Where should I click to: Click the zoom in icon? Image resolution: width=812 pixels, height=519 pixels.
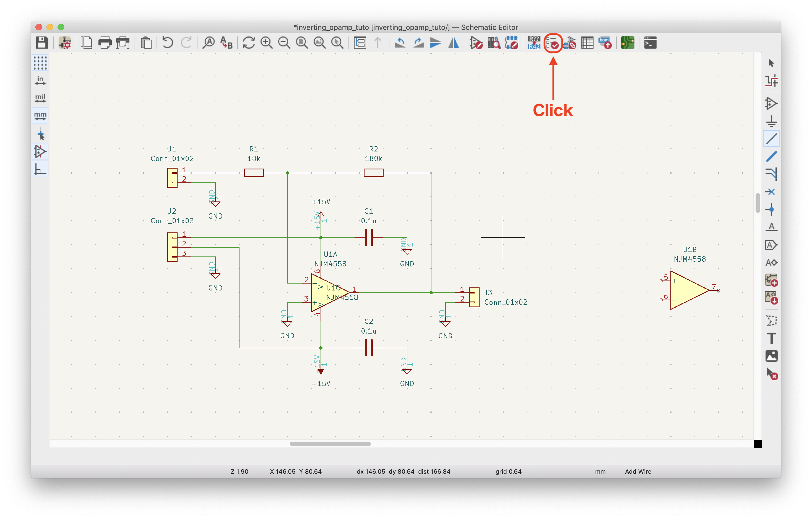click(266, 43)
